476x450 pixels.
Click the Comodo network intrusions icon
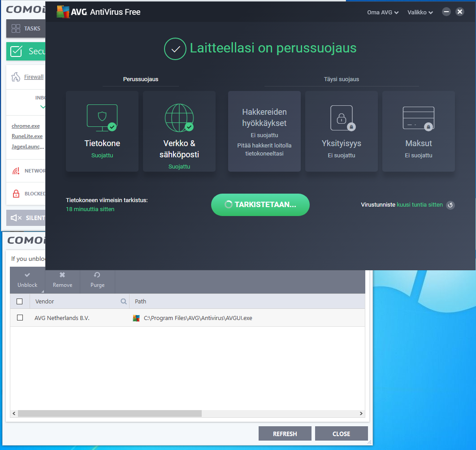coord(16,171)
